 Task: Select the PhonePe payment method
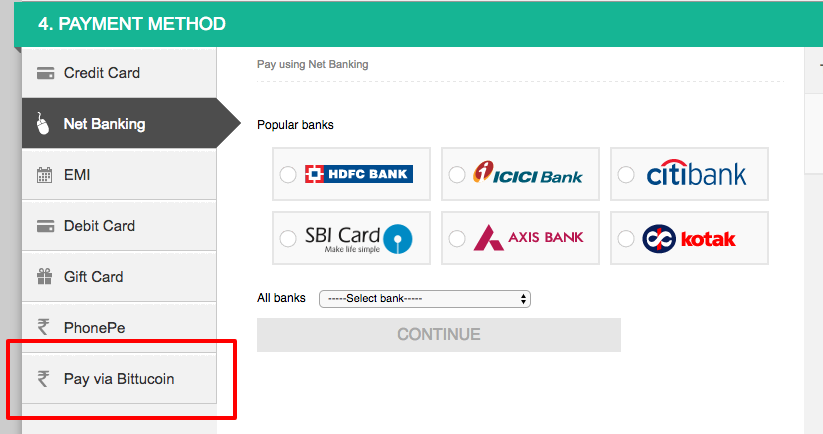119,327
